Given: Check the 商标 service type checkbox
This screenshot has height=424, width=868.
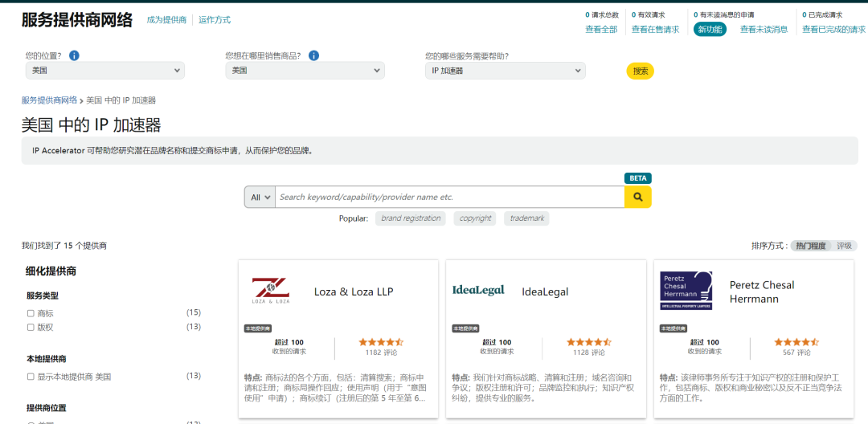Looking at the screenshot, I should (x=31, y=313).
